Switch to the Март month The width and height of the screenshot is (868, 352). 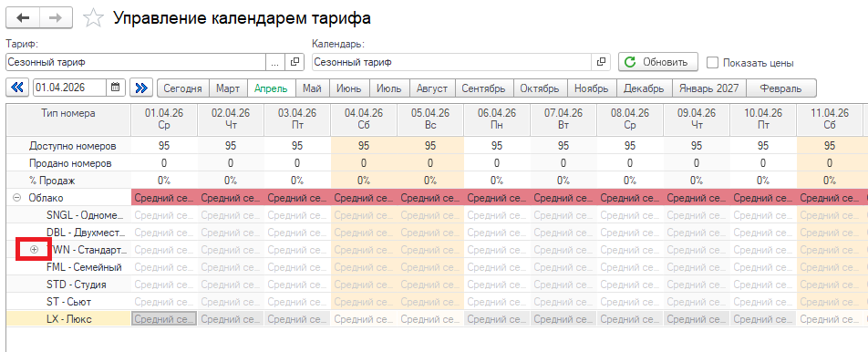point(228,88)
